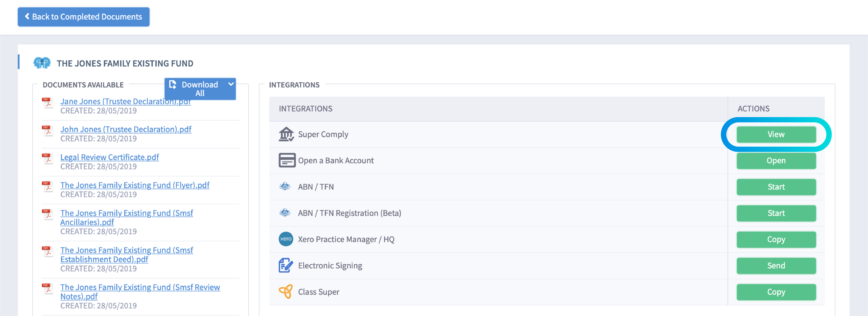Screen dimensions: 868x316
Task: Click the Electronic Signing label
Action: pyautogui.click(x=330, y=266)
